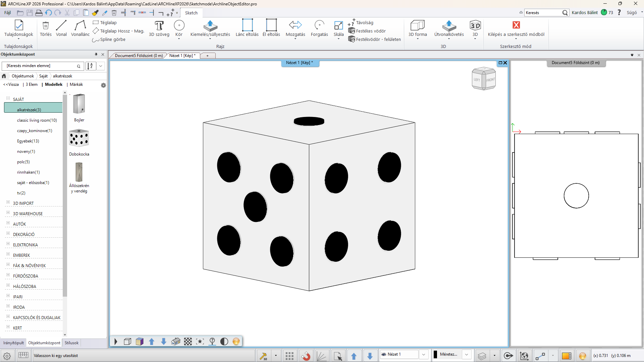Viewport: 644px width, 362px height.
Task: Activate the Mozgatás move tool
Action: [295, 28]
